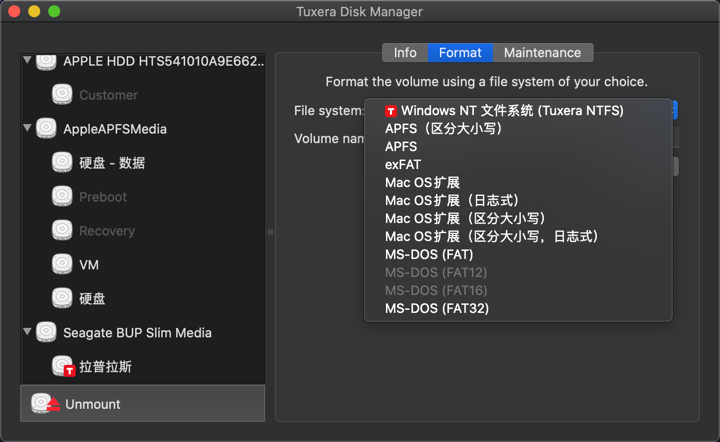Collapse the Seagate BUP Slim Media node
The width and height of the screenshot is (720, 442).
click(x=27, y=331)
